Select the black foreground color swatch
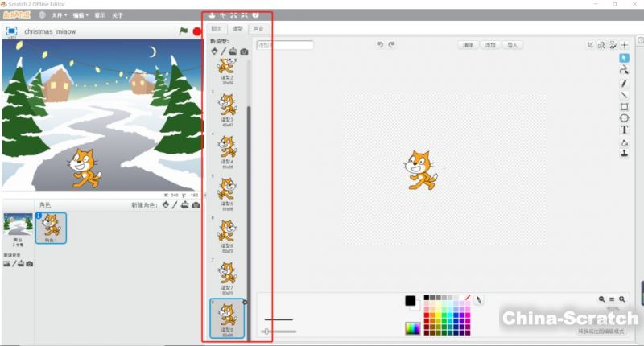Image resolution: width=644 pixels, height=346 pixels. (x=410, y=300)
